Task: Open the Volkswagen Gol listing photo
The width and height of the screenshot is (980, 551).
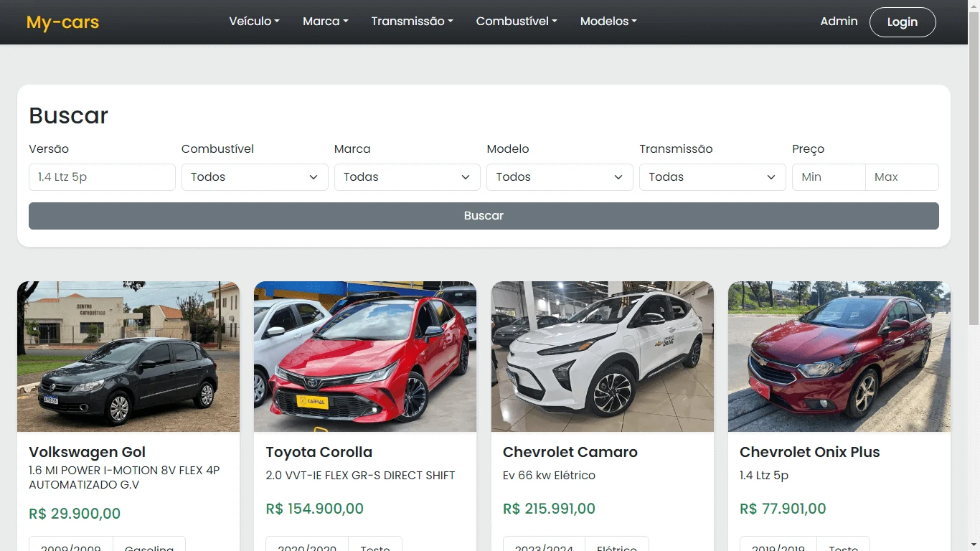Action: (128, 356)
